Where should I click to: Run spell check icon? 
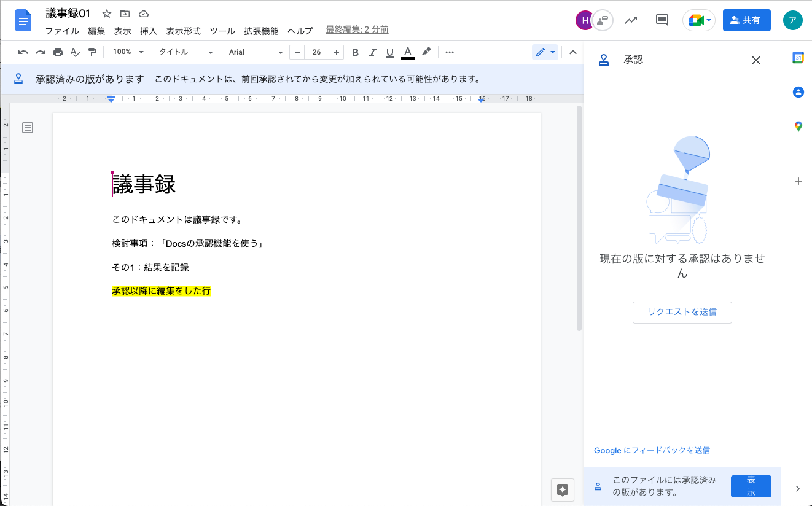[x=75, y=52]
